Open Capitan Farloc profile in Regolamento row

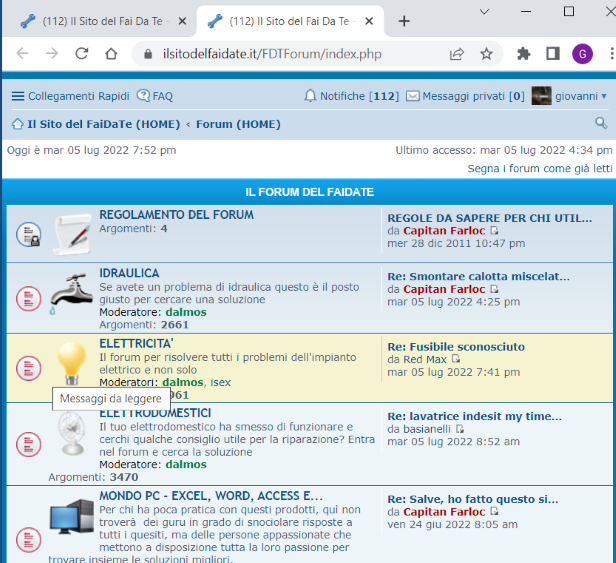coord(444,231)
